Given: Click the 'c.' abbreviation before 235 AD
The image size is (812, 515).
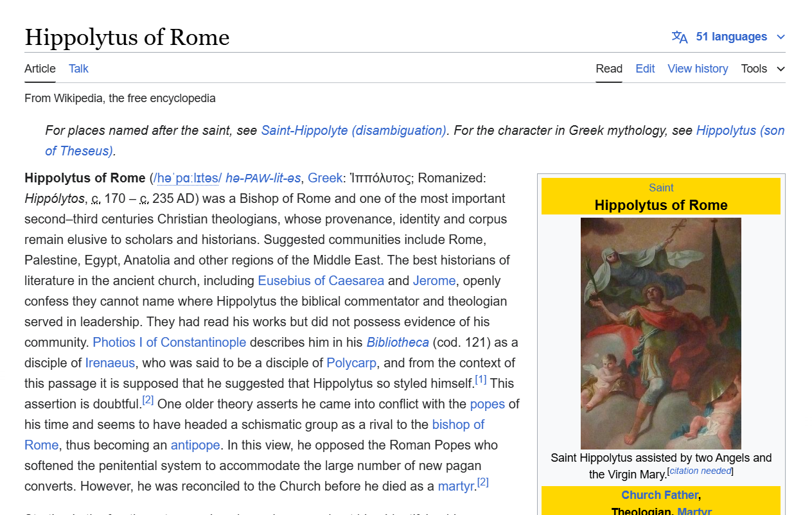Looking at the screenshot, I should 145,198.
